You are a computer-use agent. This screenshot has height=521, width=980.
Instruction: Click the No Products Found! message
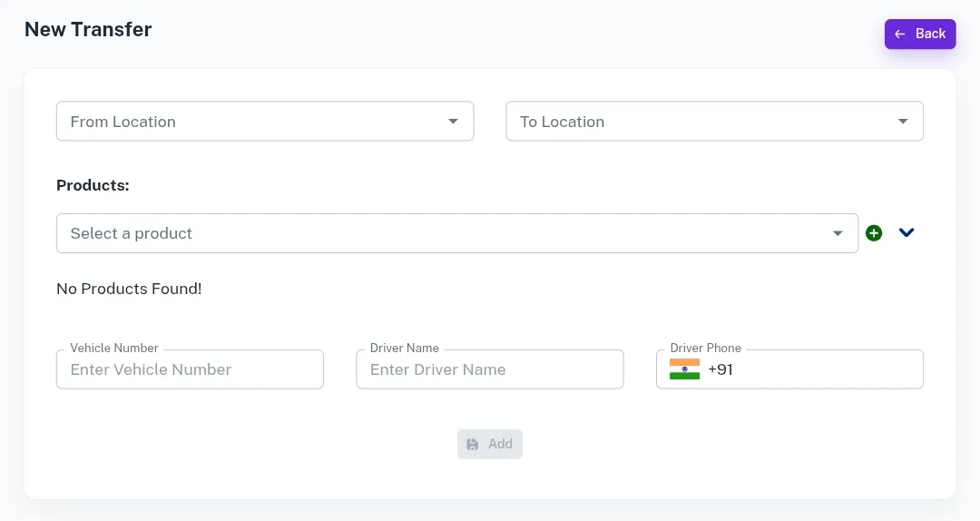click(129, 289)
